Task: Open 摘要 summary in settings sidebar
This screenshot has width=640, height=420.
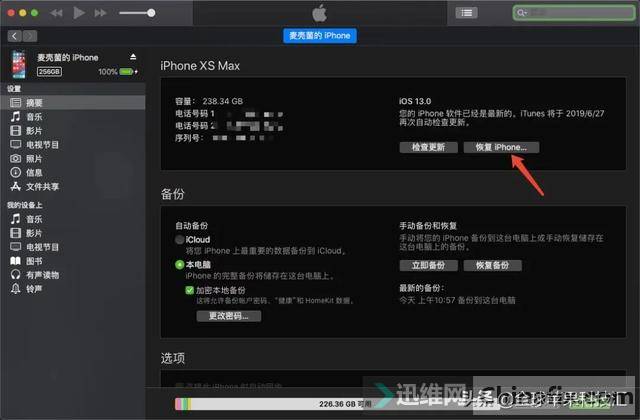Action: click(x=73, y=102)
